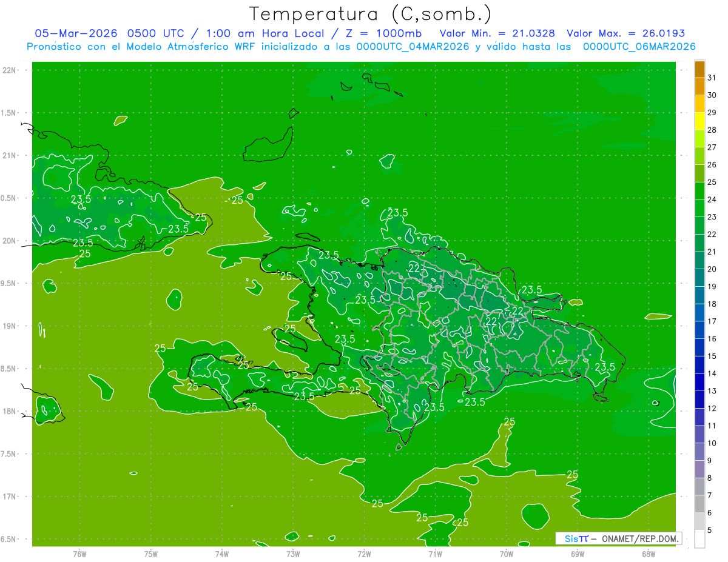This screenshot has width=728, height=562.
Task: Click the '68W' longitude axis label
Action: pos(649,554)
